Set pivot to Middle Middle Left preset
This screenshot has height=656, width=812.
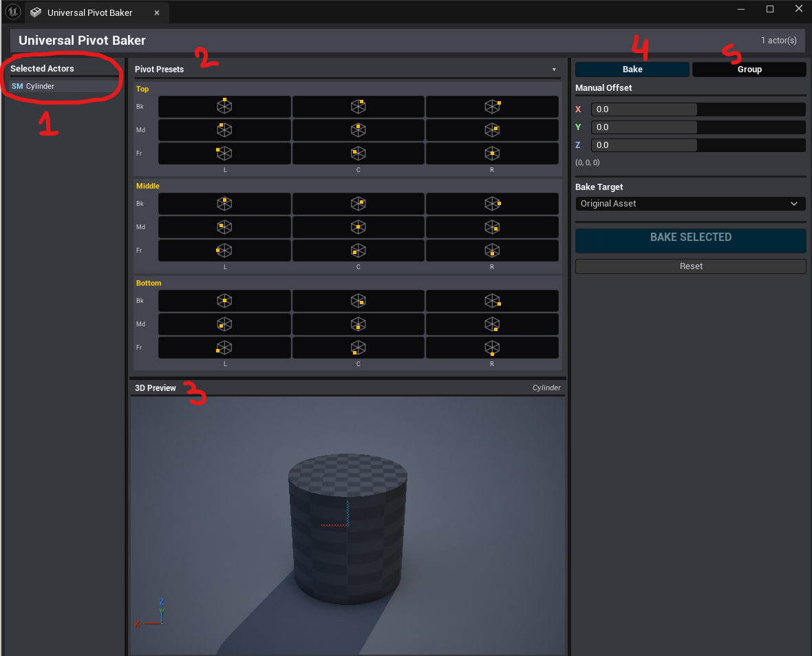click(x=224, y=227)
